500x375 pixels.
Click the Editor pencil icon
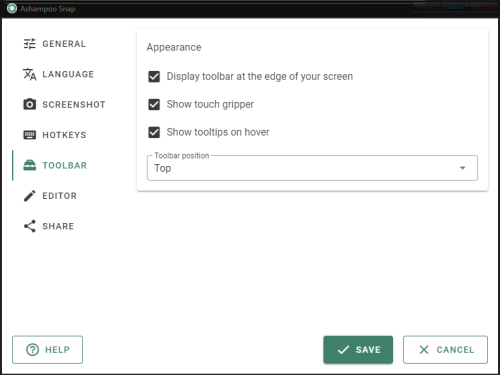pyautogui.click(x=29, y=196)
